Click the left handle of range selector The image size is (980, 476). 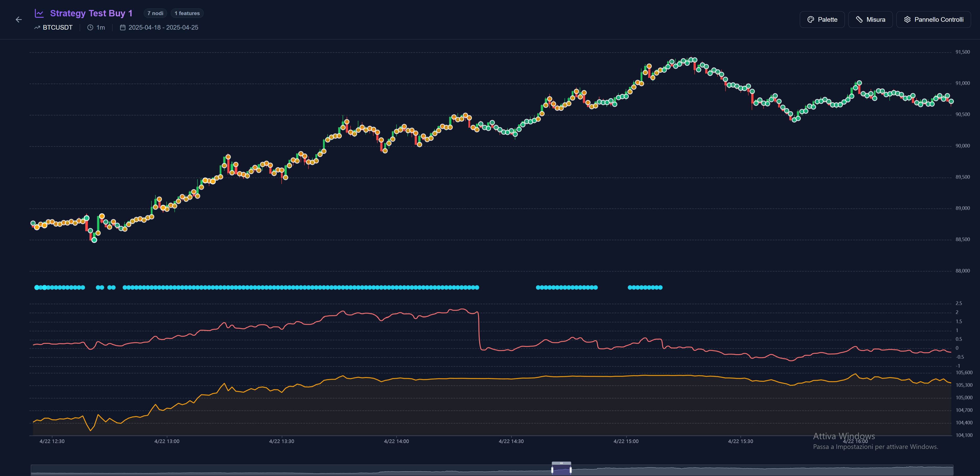click(x=552, y=470)
